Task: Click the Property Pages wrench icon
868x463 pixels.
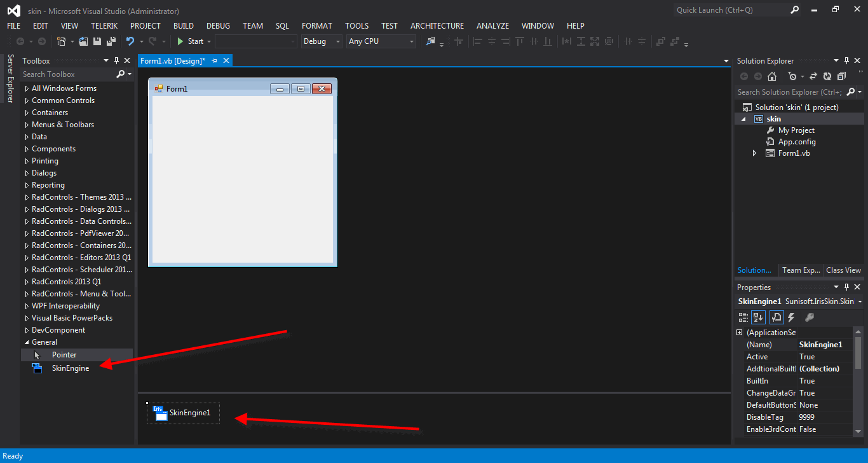Action: click(x=810, y=317)
